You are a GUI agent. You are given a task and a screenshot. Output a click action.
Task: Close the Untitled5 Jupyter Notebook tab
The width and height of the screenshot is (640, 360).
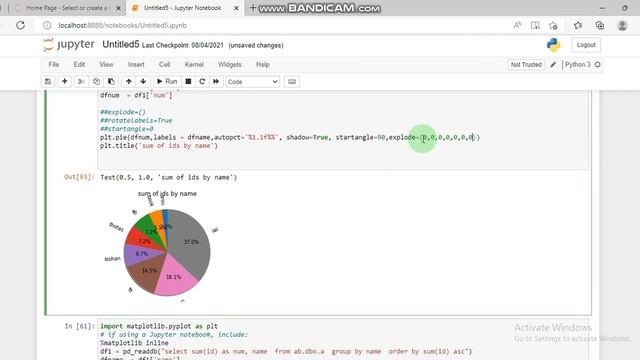click(x=236, y=8)
